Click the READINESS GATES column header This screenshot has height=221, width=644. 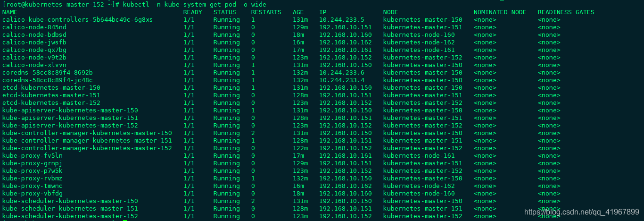[x=566, y=12]
